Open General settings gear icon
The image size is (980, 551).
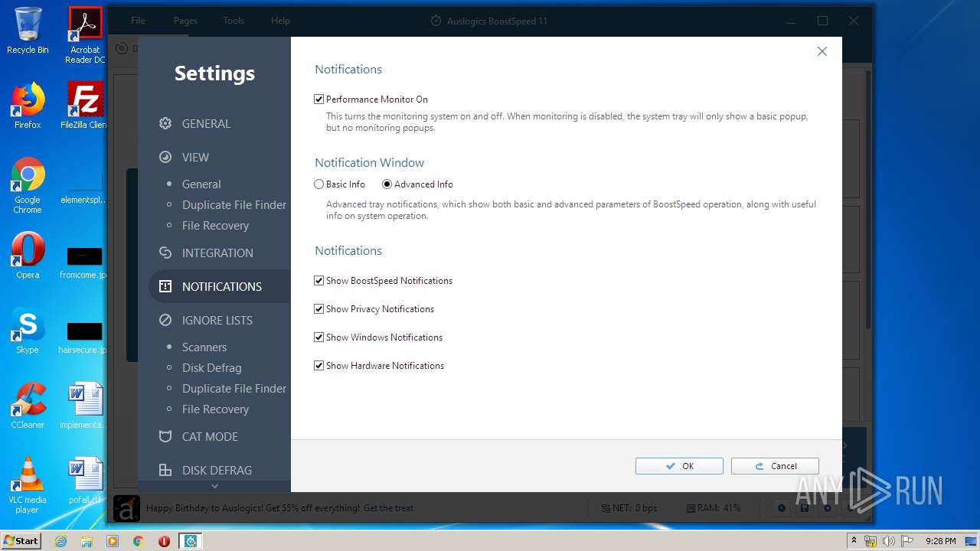165,123
